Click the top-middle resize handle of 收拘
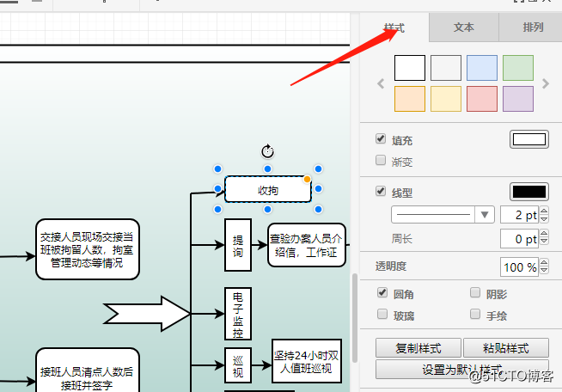The image size is (562, 392). tap(267, 168)
